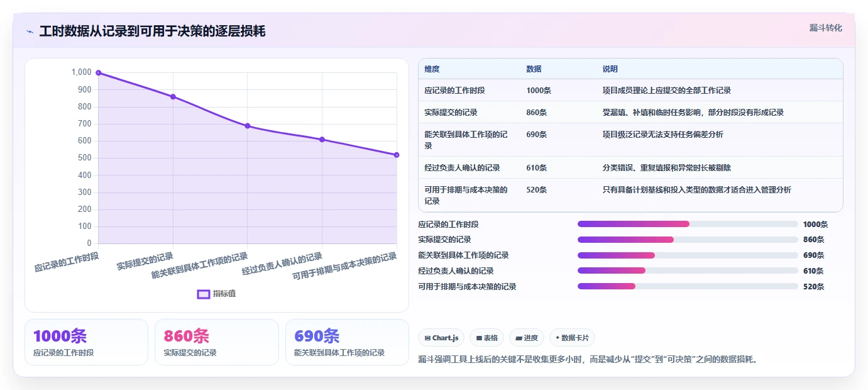
Task: Click the chart point for 应记录的工作时段
Action: [x=99, y=73]
